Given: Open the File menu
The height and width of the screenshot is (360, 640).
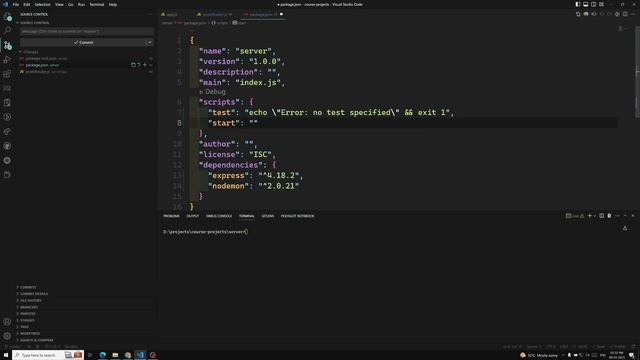Looking at the screenshot, I should [x=16, y=4].
